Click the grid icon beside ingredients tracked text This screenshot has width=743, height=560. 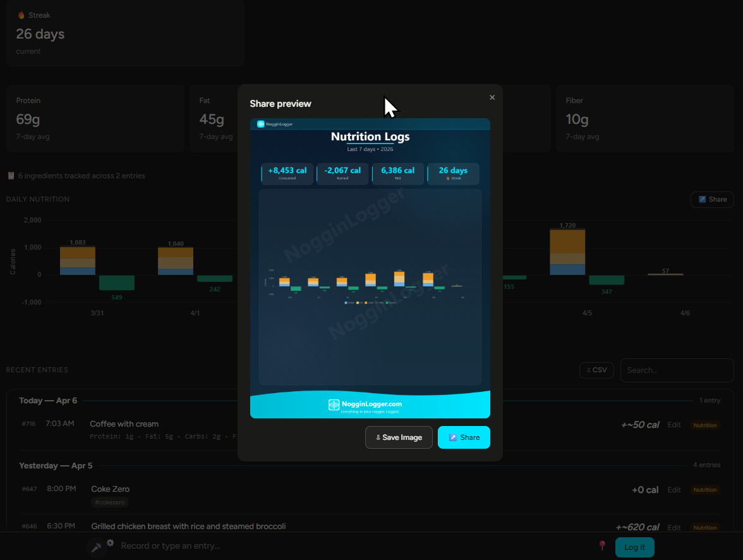(x=11, y=175)
